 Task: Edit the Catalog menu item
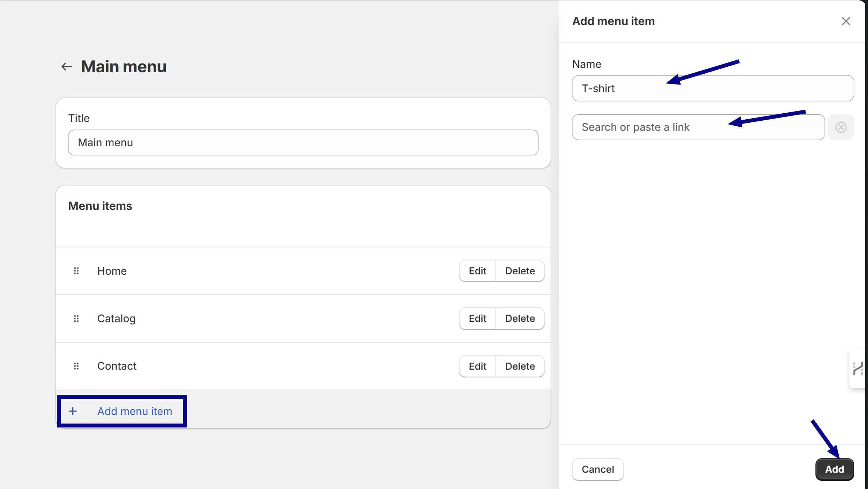coord(477,319)
